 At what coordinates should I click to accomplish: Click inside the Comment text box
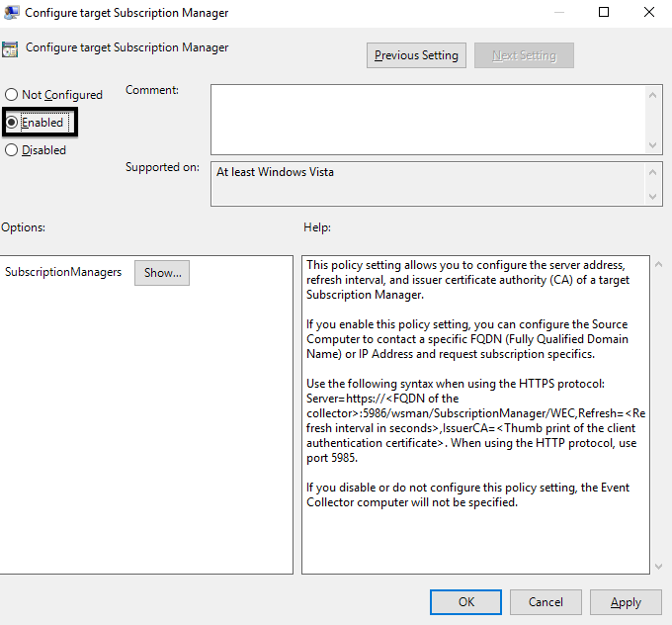click(x=428, y=120)
